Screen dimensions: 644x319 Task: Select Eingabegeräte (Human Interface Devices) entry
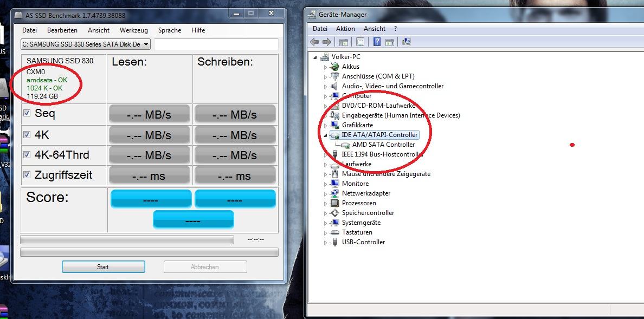tap(401, 115)
